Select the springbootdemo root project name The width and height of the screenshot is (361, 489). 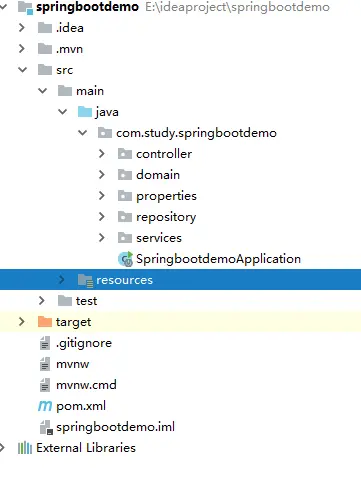pos(87,7)
